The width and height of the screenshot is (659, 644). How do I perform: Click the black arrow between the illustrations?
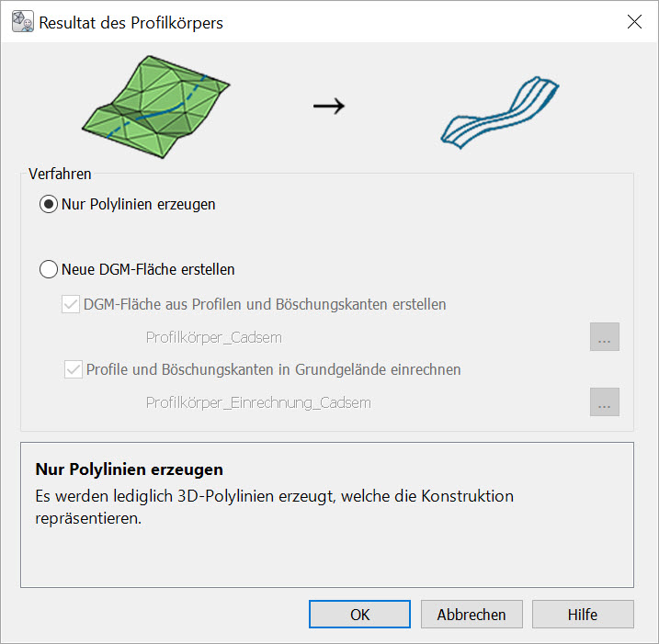(328, 106)
